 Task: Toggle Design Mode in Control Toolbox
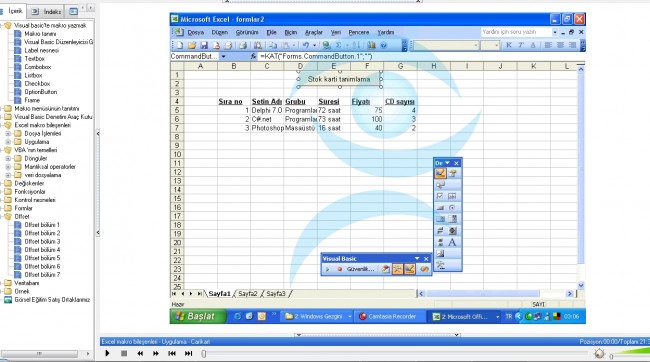[x=440, y=173]
